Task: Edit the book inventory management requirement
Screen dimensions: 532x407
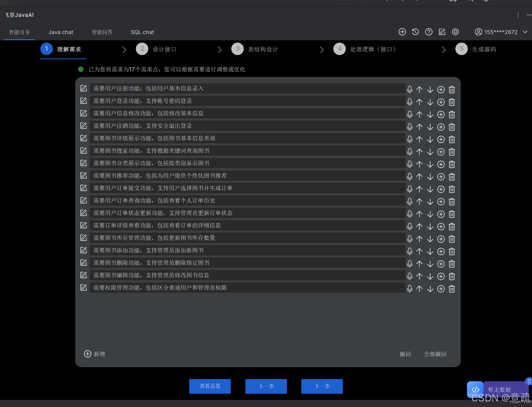Action: [84, 238]
